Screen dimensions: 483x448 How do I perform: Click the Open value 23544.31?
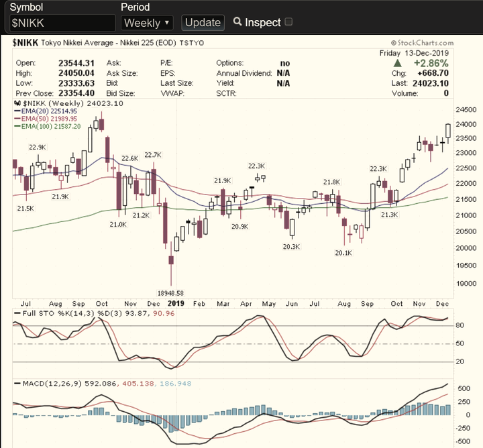pos(76,63)
